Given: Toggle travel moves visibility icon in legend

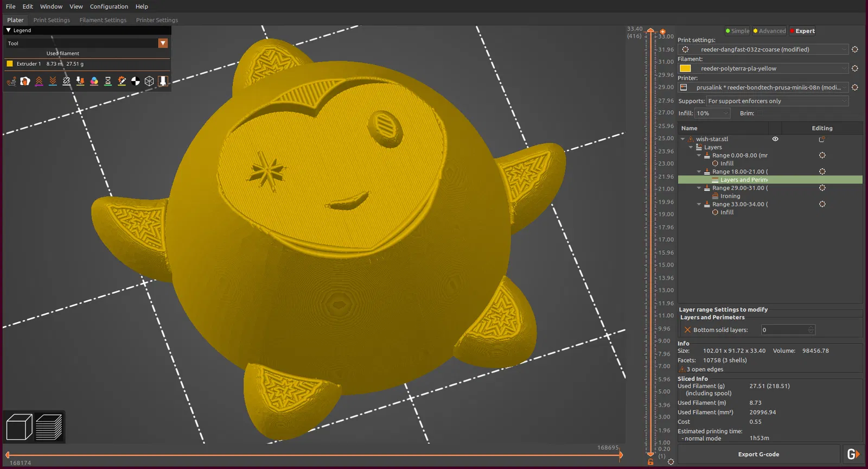Looking at the screenshot, I should coord(11,81).
